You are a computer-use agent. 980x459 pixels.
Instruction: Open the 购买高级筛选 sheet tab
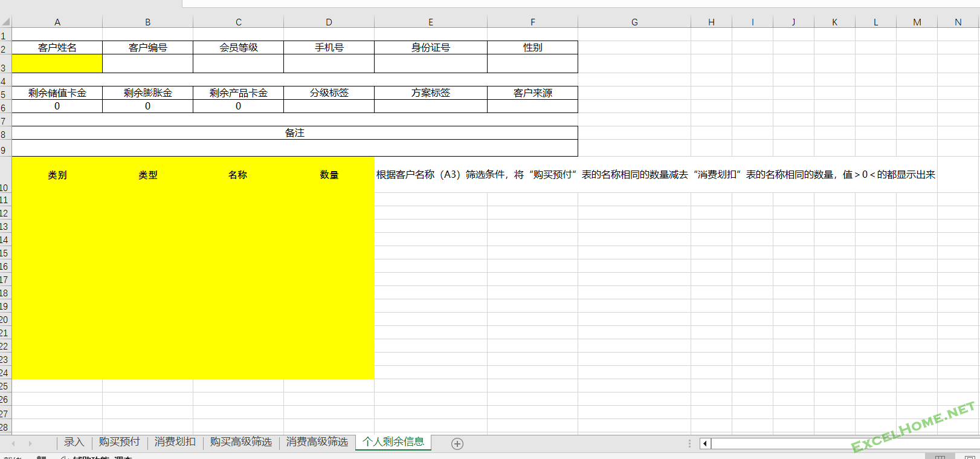(x=240, y=442)
